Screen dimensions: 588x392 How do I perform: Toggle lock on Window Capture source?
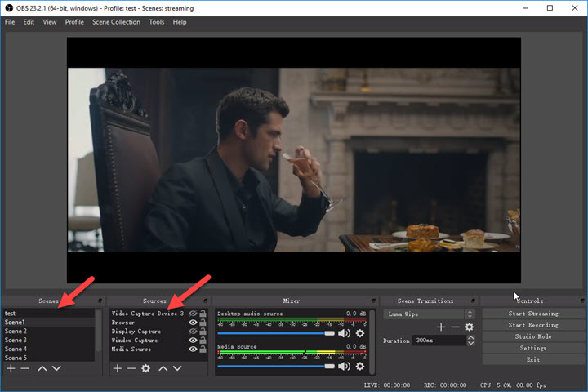(x=203, y=341)
